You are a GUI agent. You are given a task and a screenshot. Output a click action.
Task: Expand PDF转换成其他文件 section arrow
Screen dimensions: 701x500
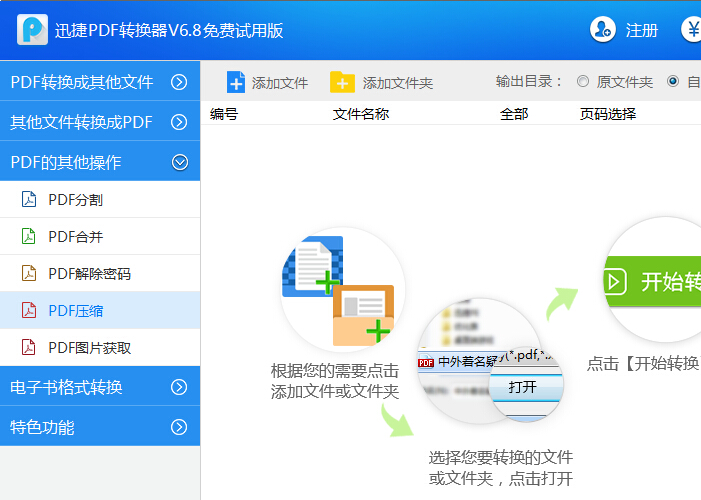tap(179, 82)
